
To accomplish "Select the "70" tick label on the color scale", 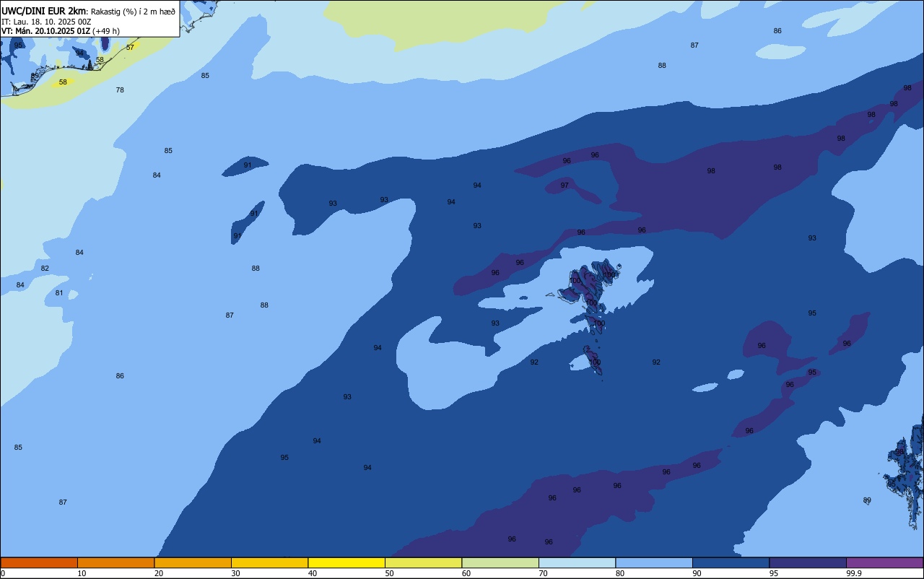I will point(543,573).
